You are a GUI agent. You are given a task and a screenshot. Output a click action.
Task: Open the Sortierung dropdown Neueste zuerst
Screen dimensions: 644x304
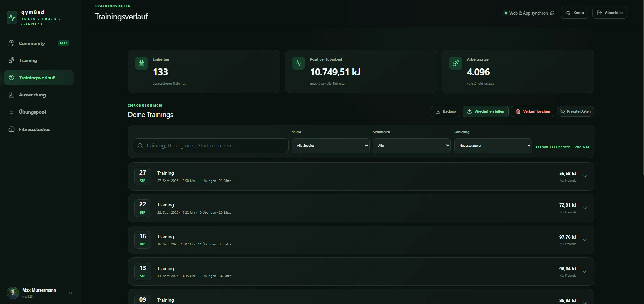pos(493,146)
